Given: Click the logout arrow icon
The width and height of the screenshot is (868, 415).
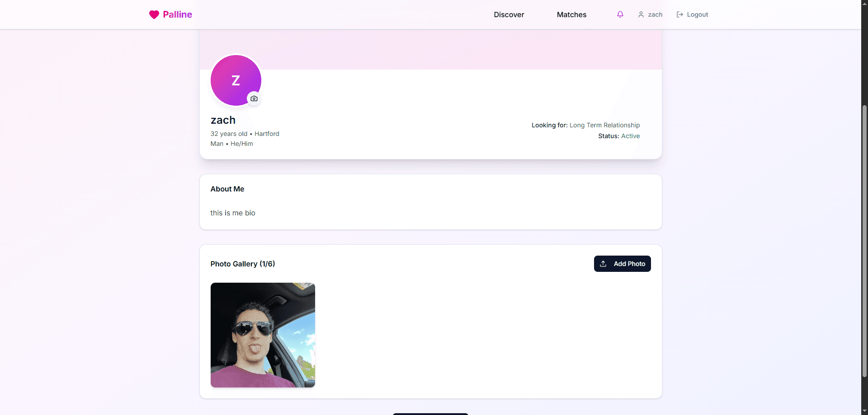Looking at the screenshot, I should coord(679,14).
